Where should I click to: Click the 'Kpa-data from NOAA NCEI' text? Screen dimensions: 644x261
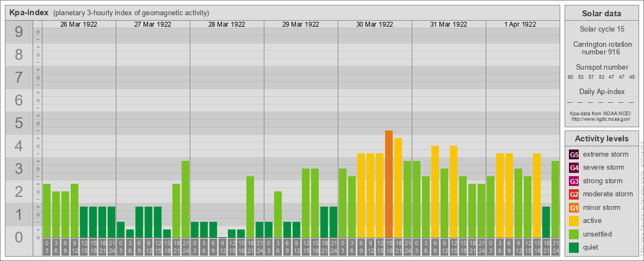tap(602, 113)
